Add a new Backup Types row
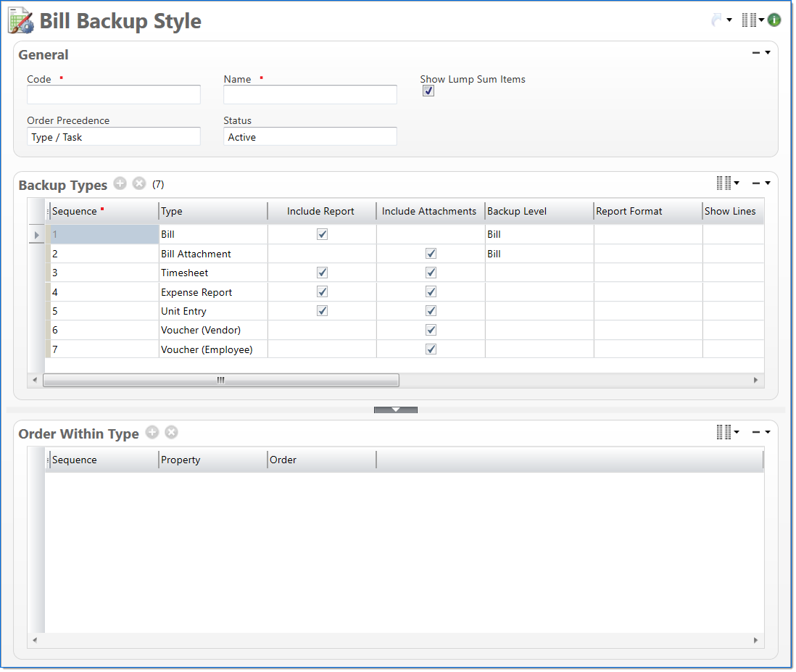This screenshot has width=796, height=672. pyautogui.click(x=120, y=184)
